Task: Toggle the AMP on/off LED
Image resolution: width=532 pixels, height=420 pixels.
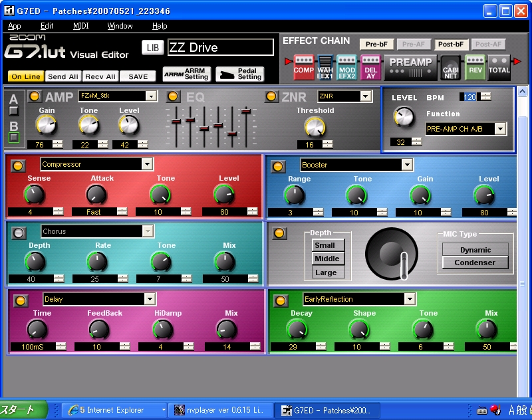Action: click(x=35, y=96)
